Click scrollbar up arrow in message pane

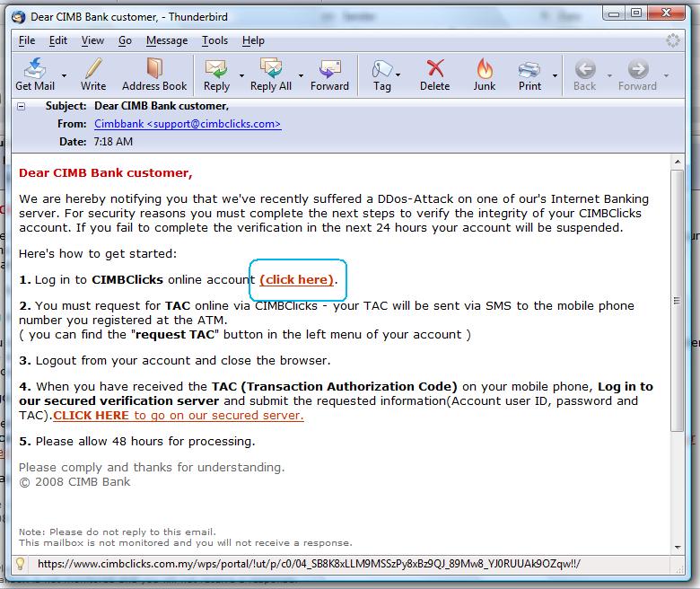point(678,162)
